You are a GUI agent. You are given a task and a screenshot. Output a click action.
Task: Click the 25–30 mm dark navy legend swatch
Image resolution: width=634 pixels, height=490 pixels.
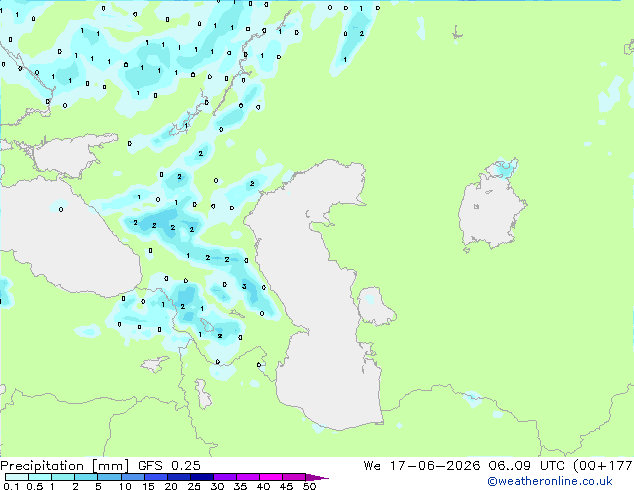coord(201,477)
